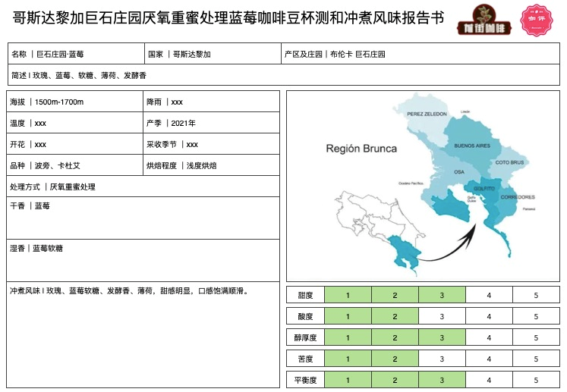The width and height of the screenshot is (567, 392).
Task: Click the 冲煮风味 description box
Action: (143, 334)
